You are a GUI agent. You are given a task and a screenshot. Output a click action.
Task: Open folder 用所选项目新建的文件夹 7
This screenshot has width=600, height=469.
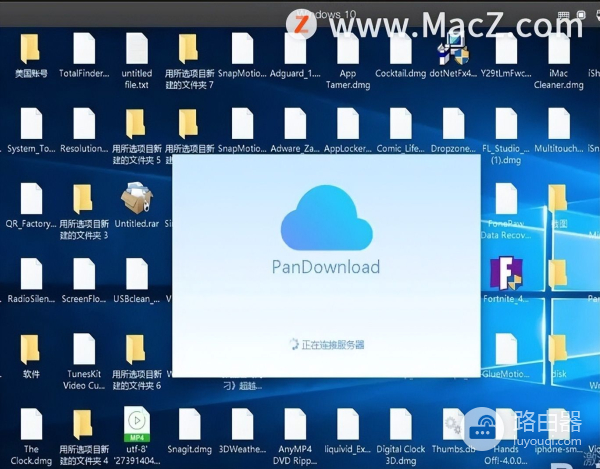coord(189,49)
